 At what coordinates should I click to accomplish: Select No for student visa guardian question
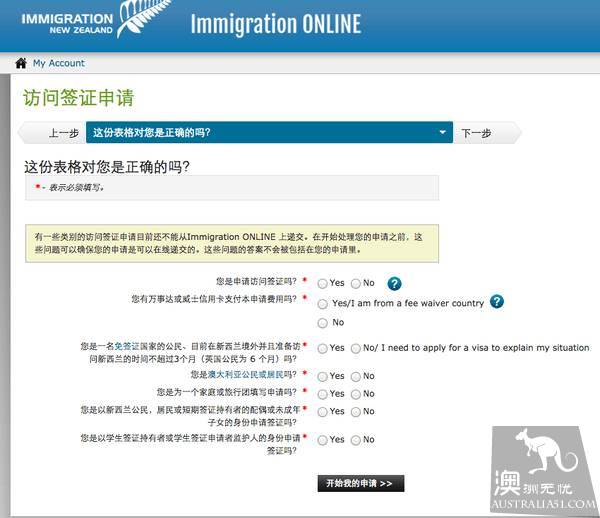coord(356,440)
